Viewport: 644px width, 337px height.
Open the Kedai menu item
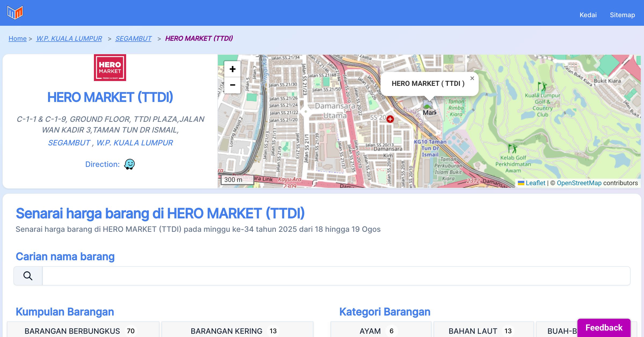click(588, 15)
